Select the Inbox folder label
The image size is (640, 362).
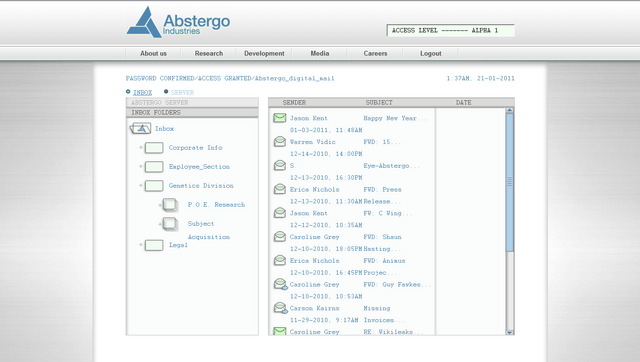click(x=164, y=129)
